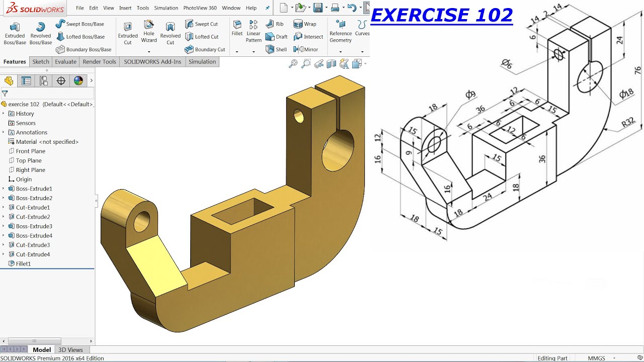Activate the Revolved Cut tool
644x362 pixels.
point(171,34)
